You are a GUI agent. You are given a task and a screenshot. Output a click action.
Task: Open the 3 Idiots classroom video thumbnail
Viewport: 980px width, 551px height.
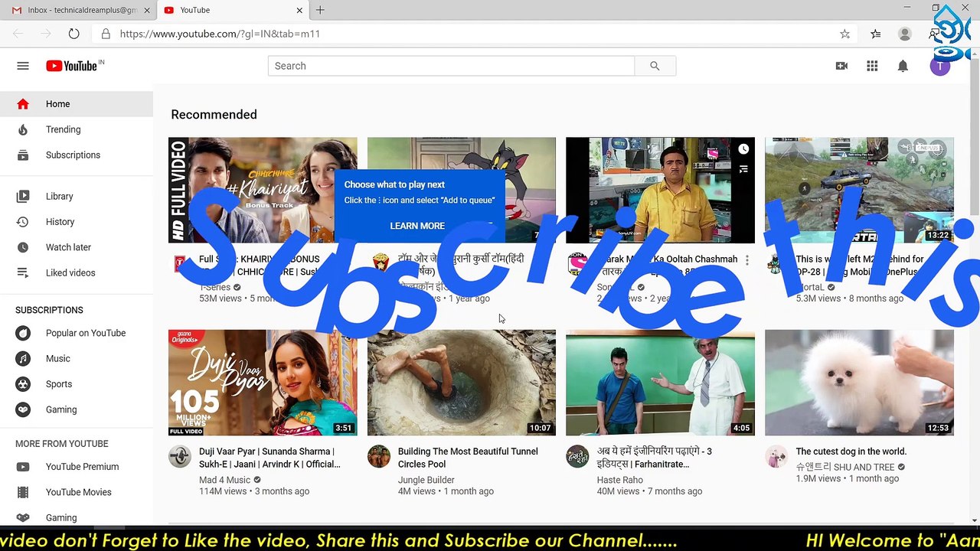660,383
